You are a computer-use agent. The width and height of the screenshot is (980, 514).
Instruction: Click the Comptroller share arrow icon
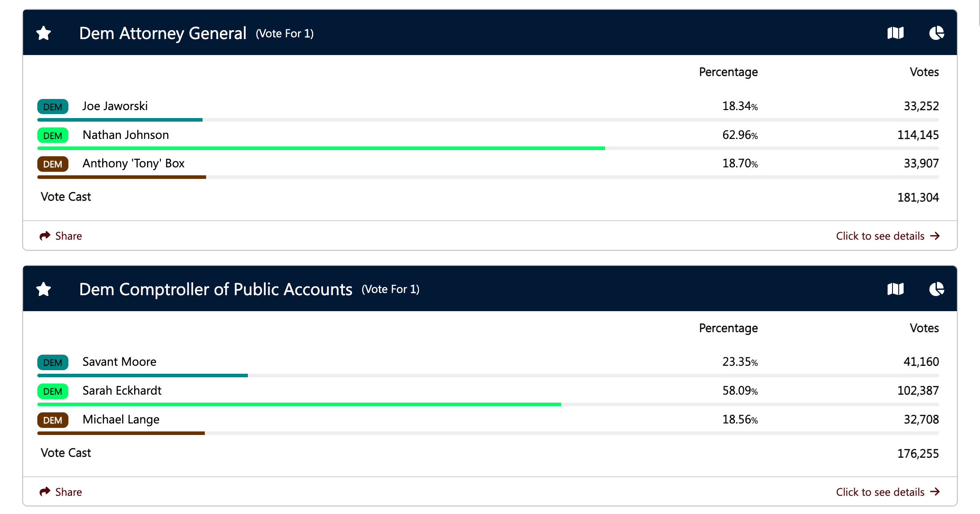pyautogui.click(x=45, y=492)
